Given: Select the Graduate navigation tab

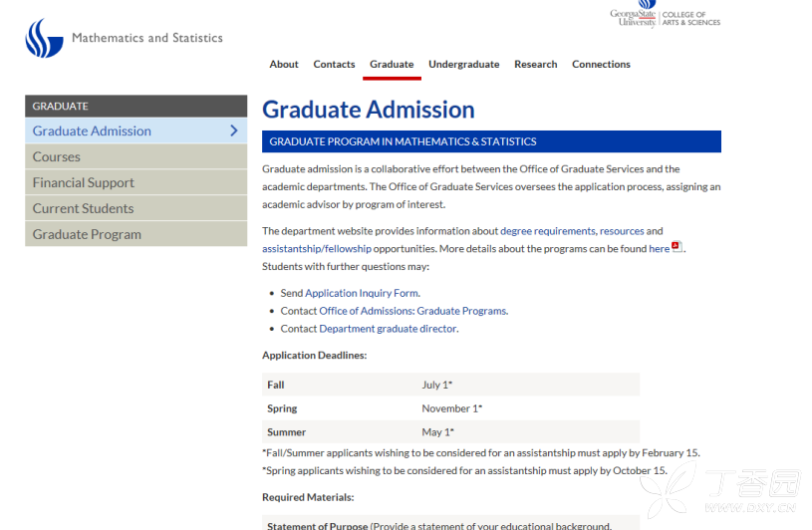Looking at the screenshot, I should point(392,64).
